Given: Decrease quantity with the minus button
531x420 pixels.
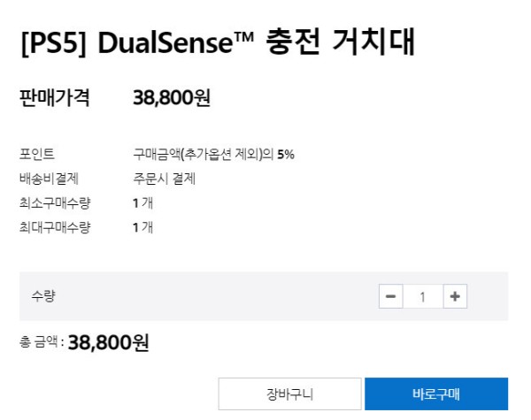Looking at the screenshot, I should (391, 296).
